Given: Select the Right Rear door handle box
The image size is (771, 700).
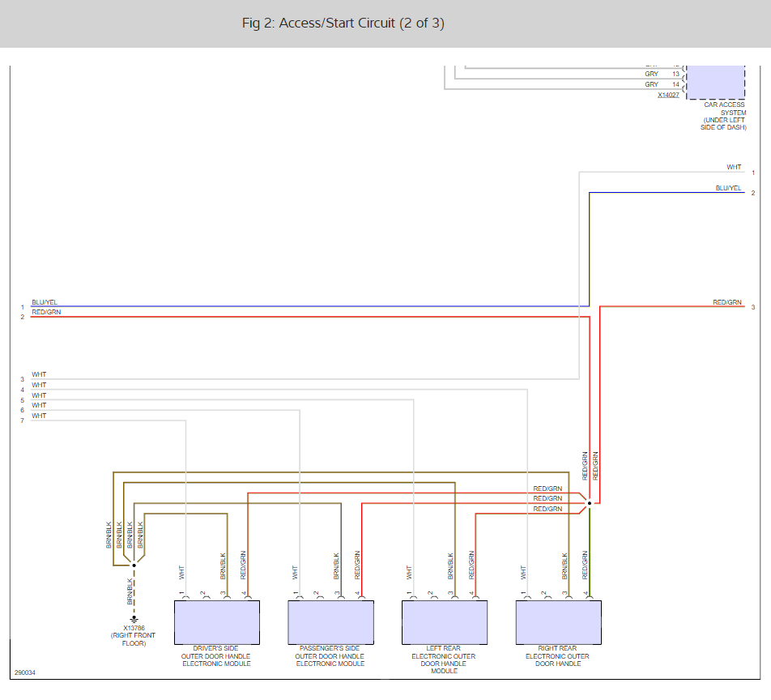Looking at the screenshot, I should [x=558, y=622].
